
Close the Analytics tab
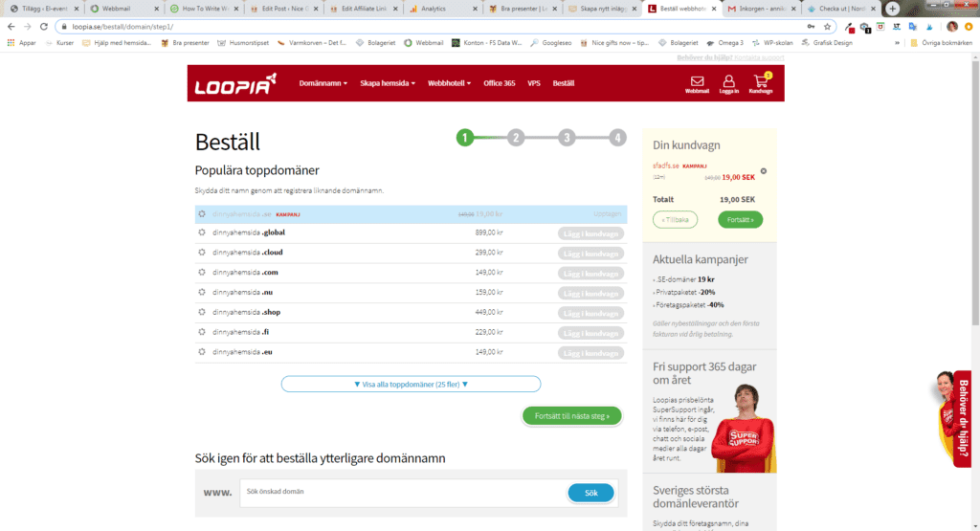[475, 9]
